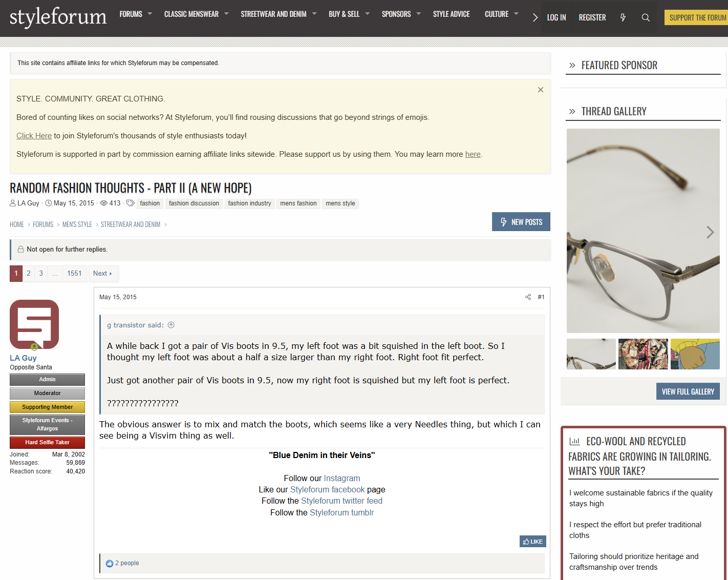Click Support the Forum button
The height and width of the screenshot is (580, 728).
coord(697,17)
